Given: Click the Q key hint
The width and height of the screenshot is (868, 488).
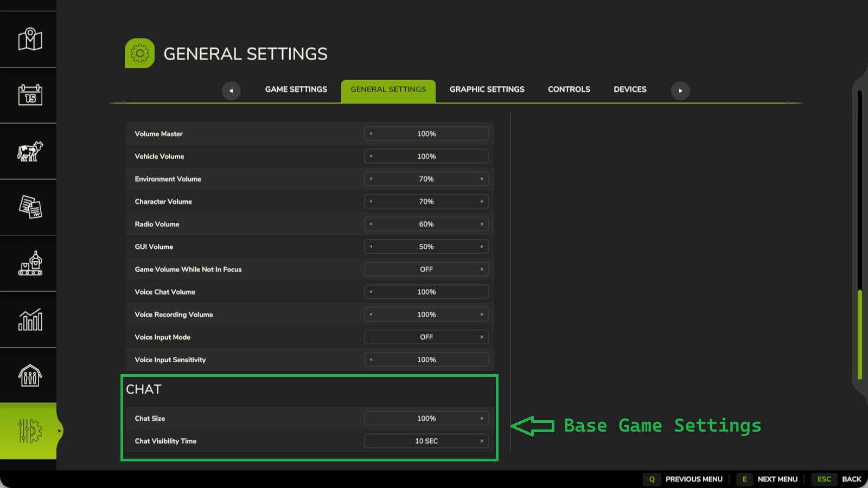Looking at the screenshot, I should 652,479.
